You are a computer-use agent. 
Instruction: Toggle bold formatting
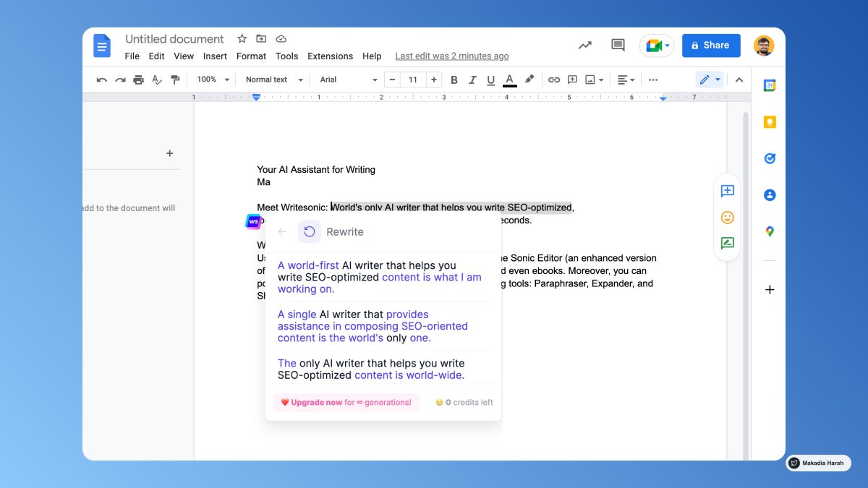454,80
